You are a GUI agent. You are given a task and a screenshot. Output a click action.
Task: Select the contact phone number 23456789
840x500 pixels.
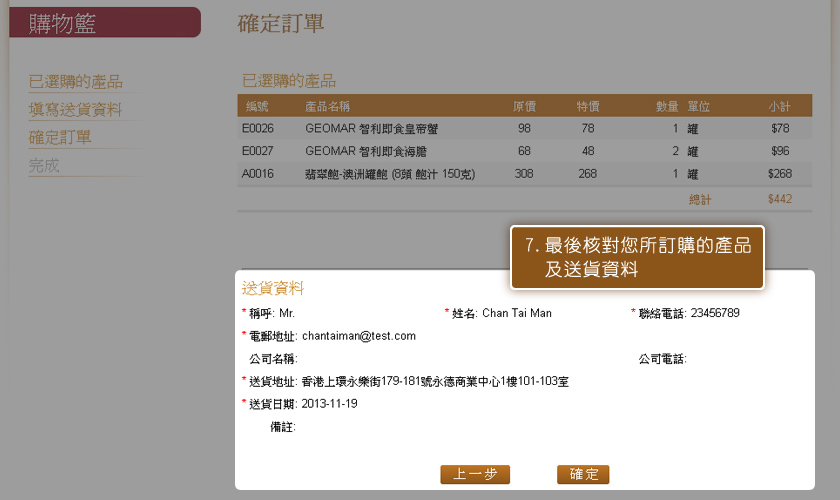tap(715, 313)
